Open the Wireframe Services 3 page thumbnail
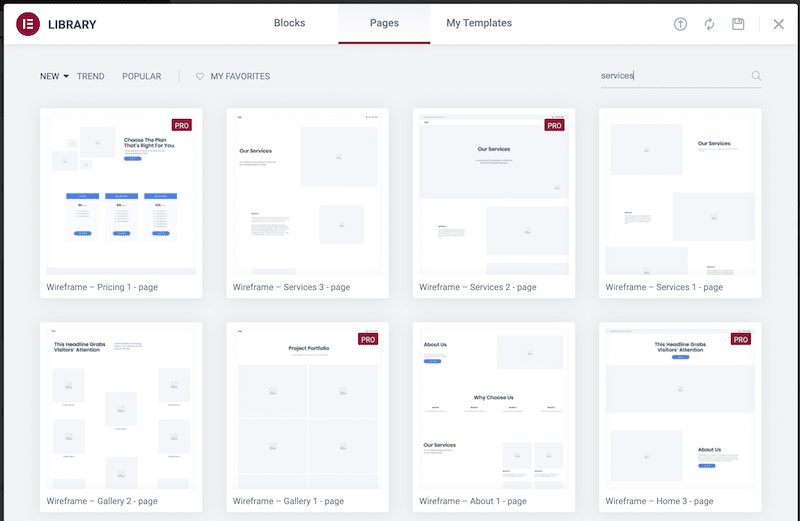This screenshot has width=800, height=521. [x=308, y=192]
